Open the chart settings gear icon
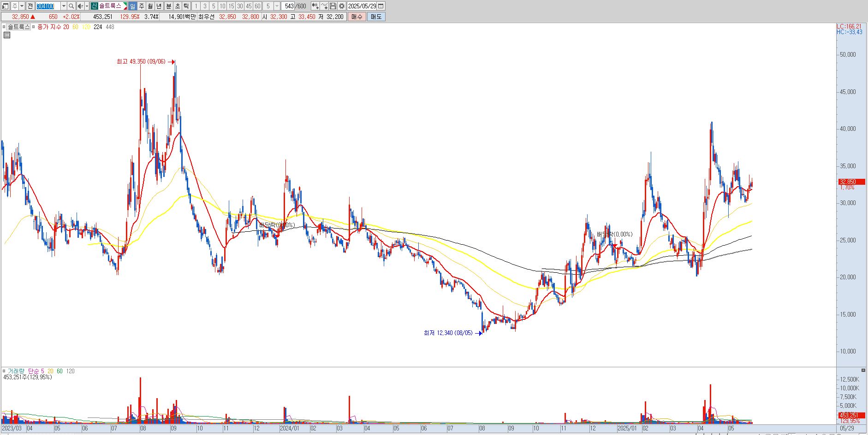Viewport: 868px width, 435px height. [341, 6]
